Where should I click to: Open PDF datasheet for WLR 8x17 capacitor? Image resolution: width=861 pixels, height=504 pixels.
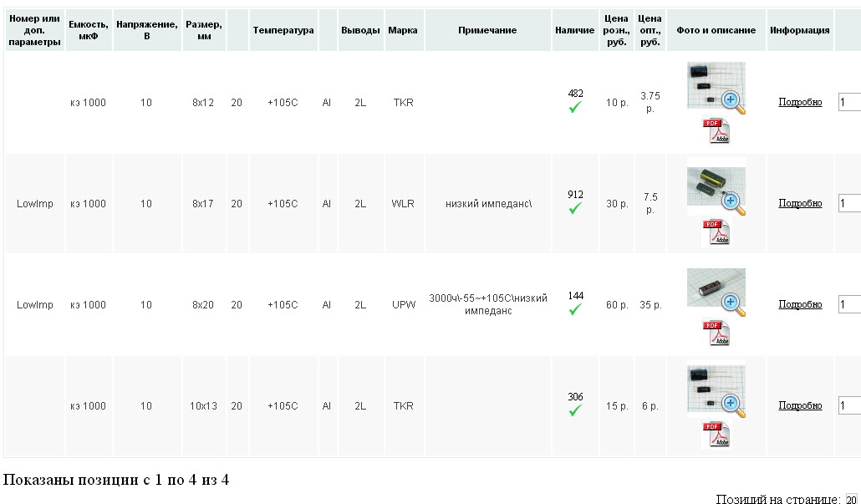[716, 232]
